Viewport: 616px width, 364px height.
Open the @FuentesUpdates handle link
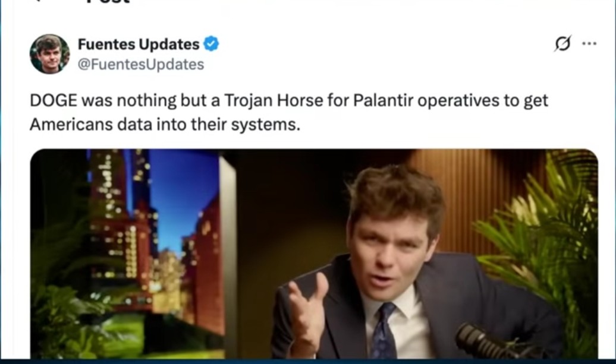[141, 64]
